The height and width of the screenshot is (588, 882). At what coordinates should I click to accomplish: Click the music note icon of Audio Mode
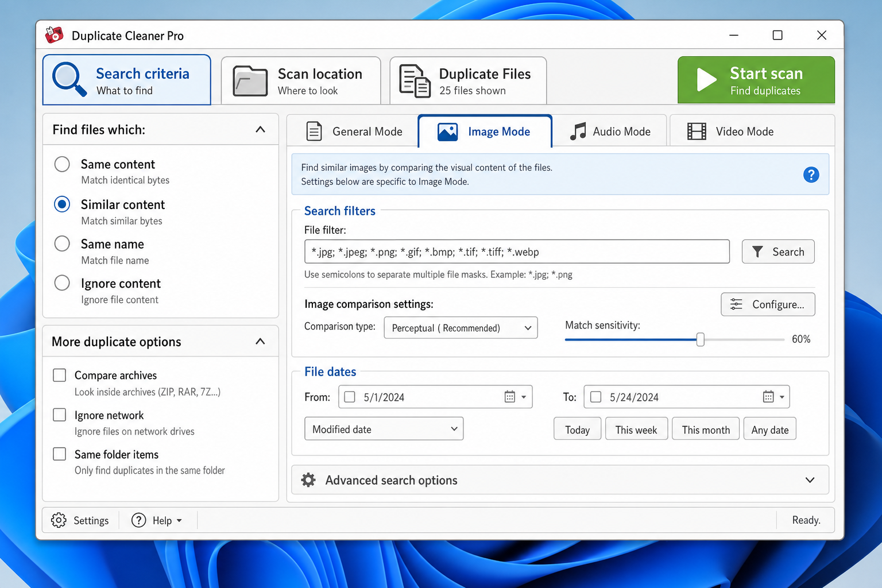(578, 131)
